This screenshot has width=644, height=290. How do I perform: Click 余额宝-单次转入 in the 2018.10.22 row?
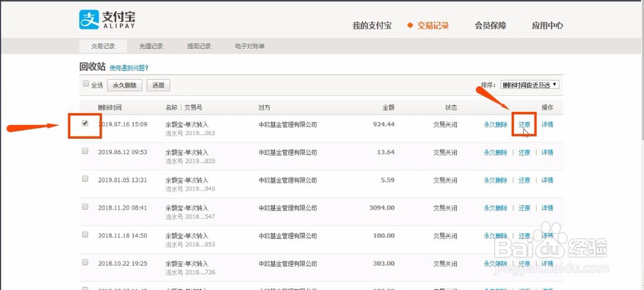187,264
